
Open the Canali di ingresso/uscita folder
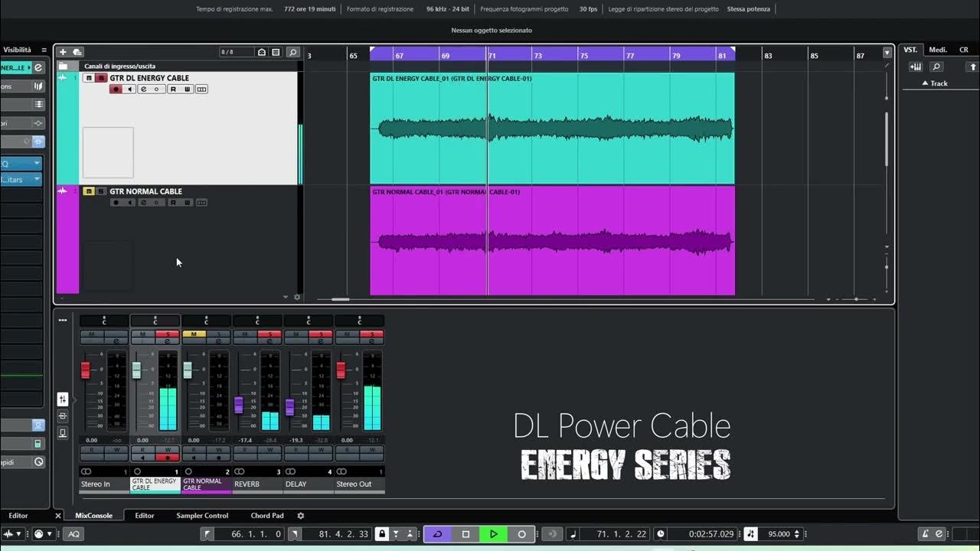point(64,66)
